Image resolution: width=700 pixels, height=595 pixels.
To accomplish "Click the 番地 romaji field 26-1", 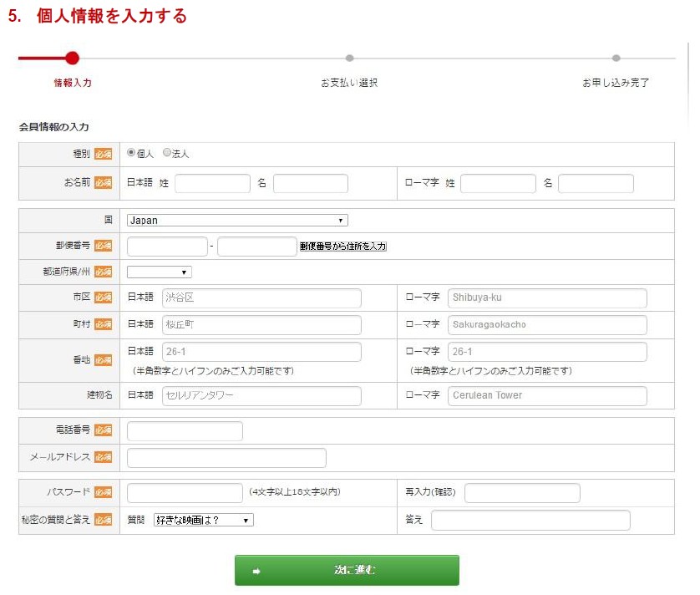I will coord(547,352).
